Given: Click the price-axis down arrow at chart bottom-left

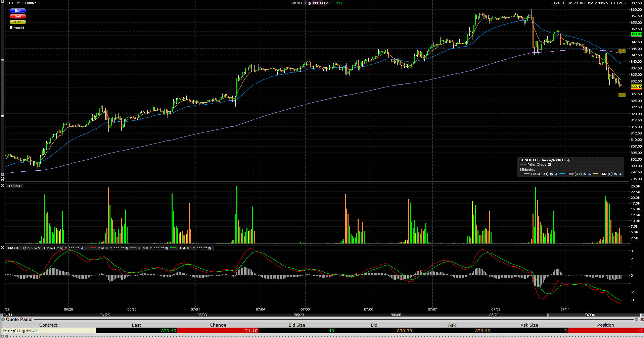Looking at the screenshot, I should point(2,174).
